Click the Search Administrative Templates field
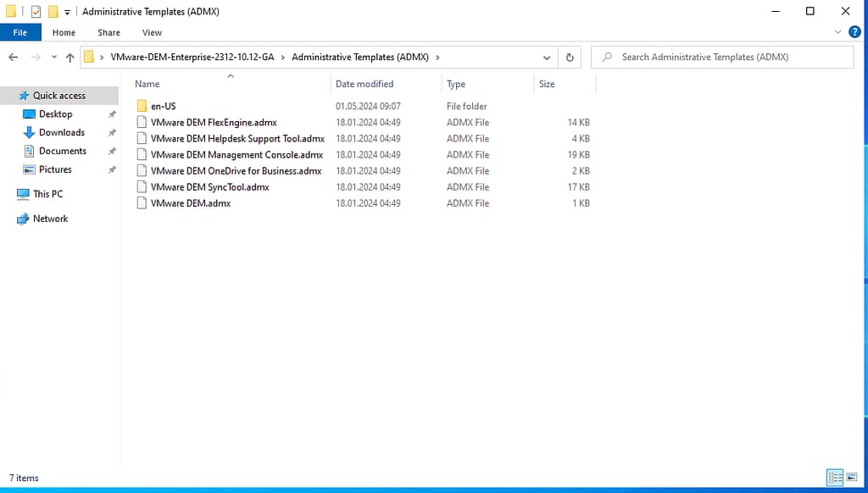 pyautogui.click(x=729, y=58)
